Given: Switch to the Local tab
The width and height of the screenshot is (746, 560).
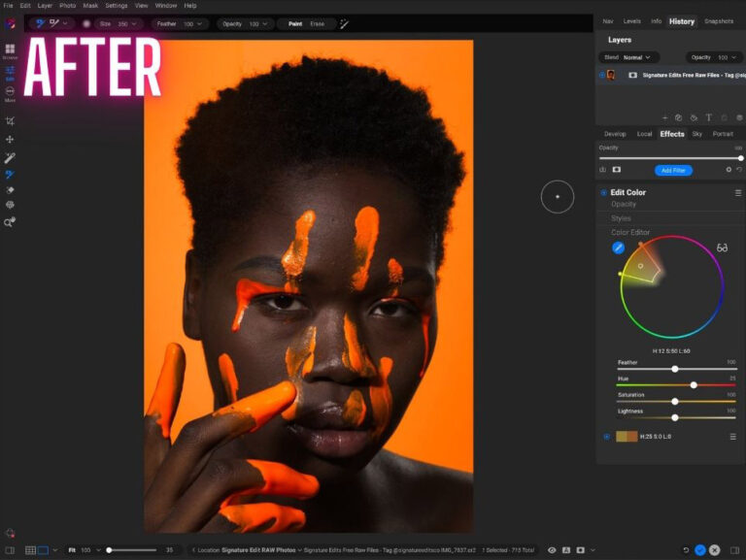Looking at the screenshot, I should 644,134.
